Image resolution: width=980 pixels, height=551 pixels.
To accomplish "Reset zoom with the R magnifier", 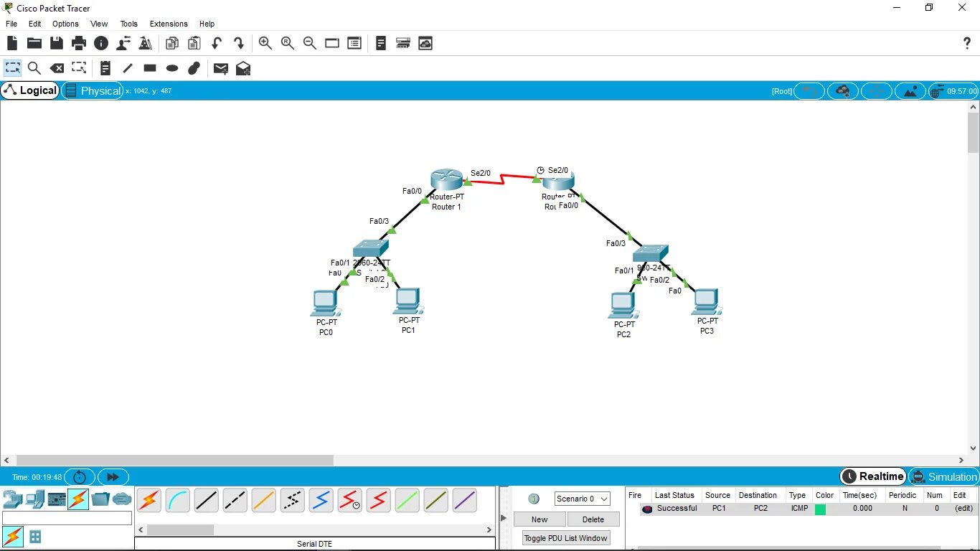I will [x=288, y=43].
